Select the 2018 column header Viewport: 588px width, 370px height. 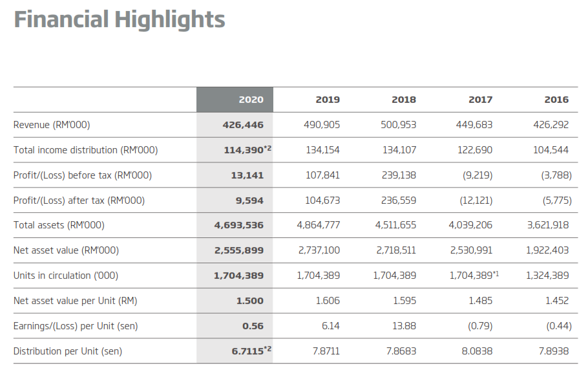403,100
